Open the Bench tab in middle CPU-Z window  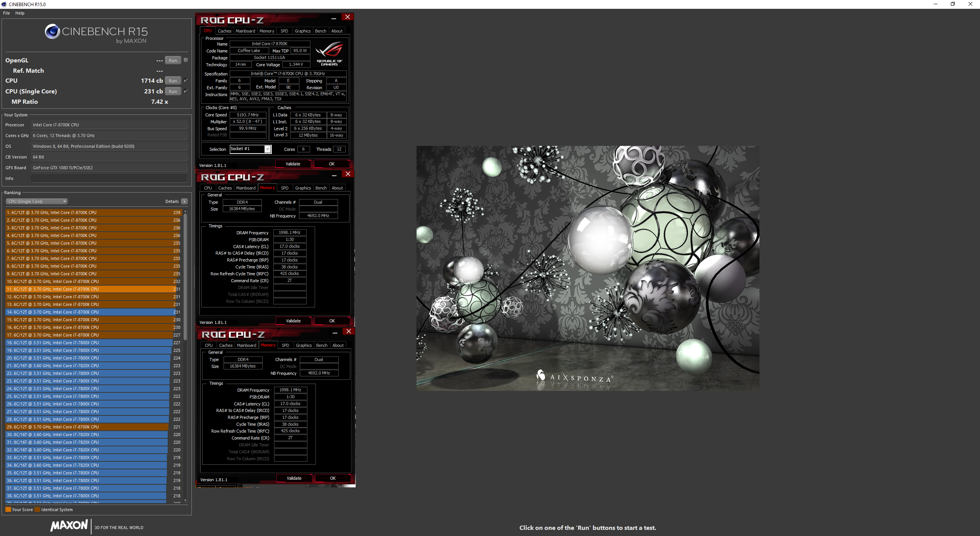pyautogui.click(x=321, y=188)
